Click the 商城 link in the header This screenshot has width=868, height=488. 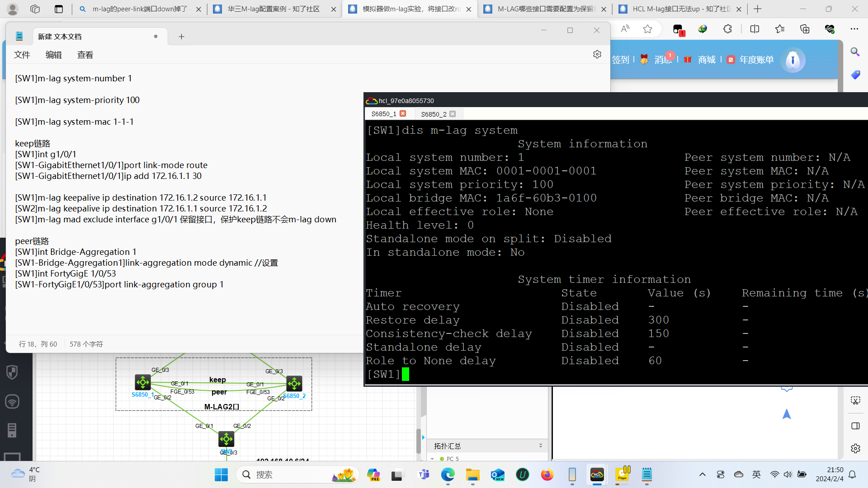coord(707,60)
